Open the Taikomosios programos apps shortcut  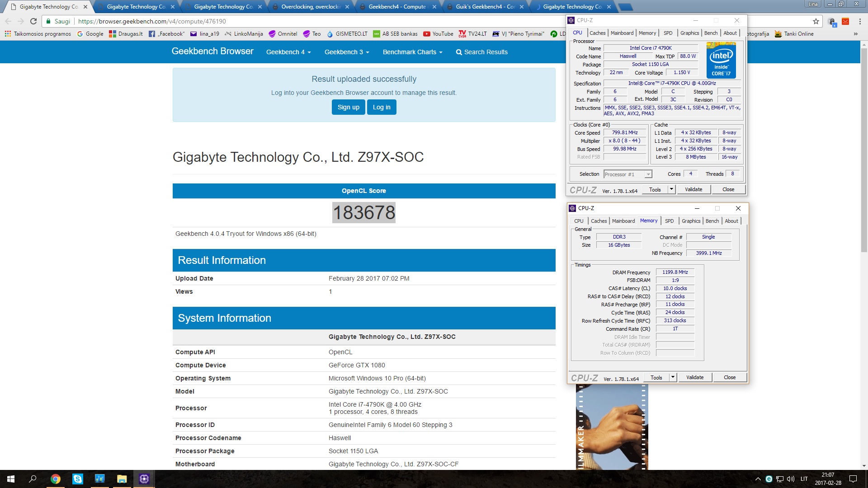coord(38,34)
